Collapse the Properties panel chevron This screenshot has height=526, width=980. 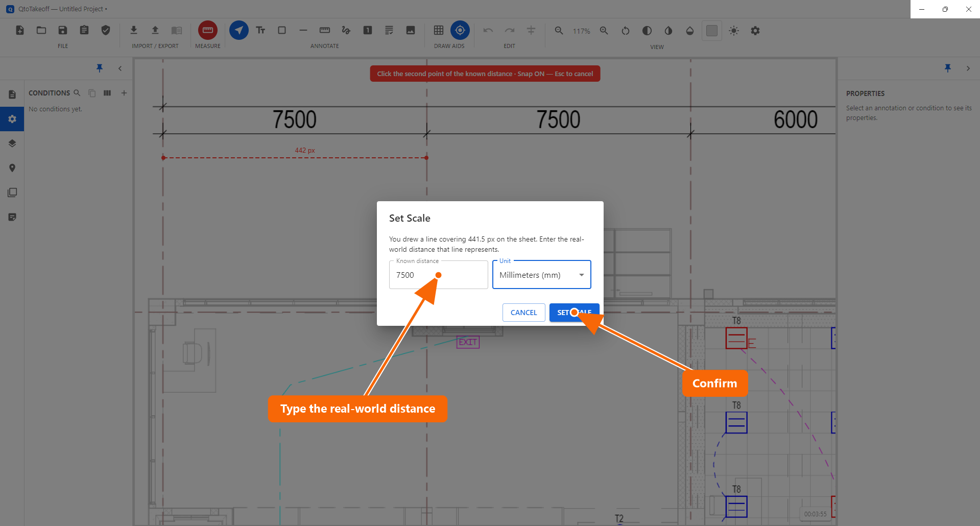pyautogui.click(x=968, y=68)
